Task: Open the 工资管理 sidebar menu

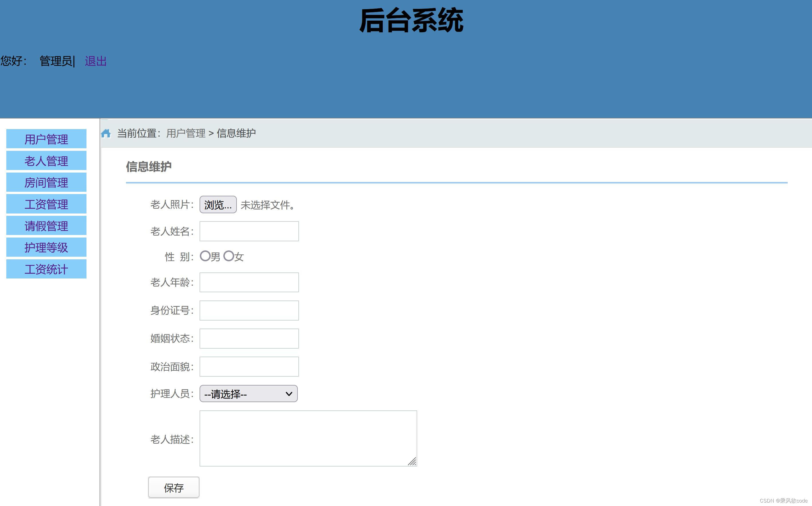Action: pyautogui.click(x=46, y=204)
